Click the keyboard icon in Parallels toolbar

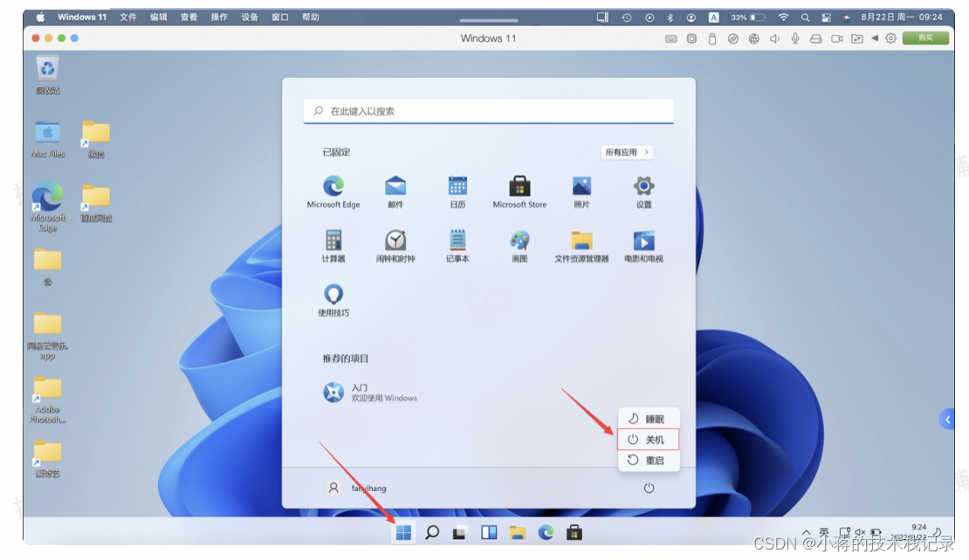671,38
